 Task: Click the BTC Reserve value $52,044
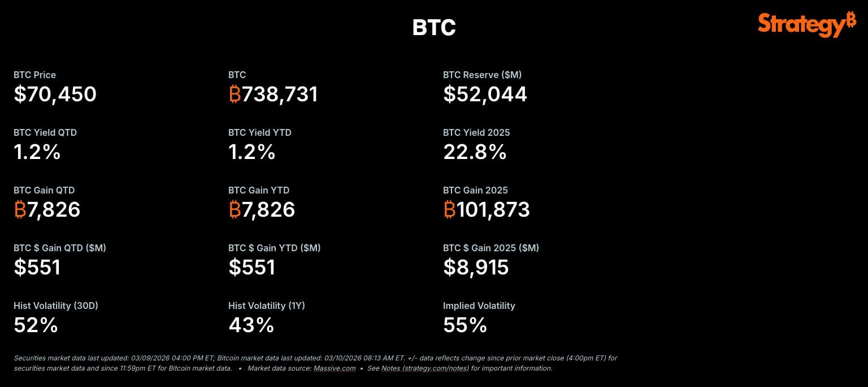(x=485, y=94)
